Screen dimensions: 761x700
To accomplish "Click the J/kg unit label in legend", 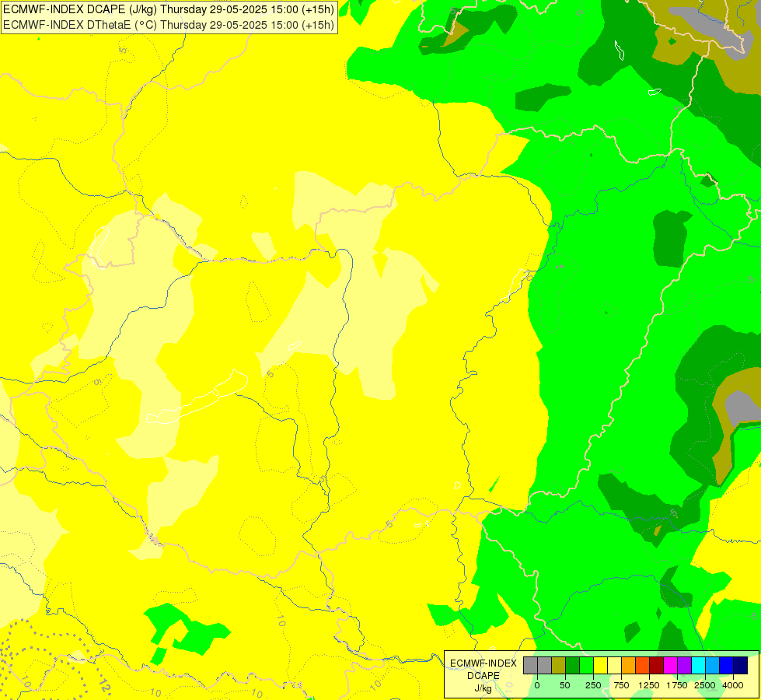I will 483,688.
